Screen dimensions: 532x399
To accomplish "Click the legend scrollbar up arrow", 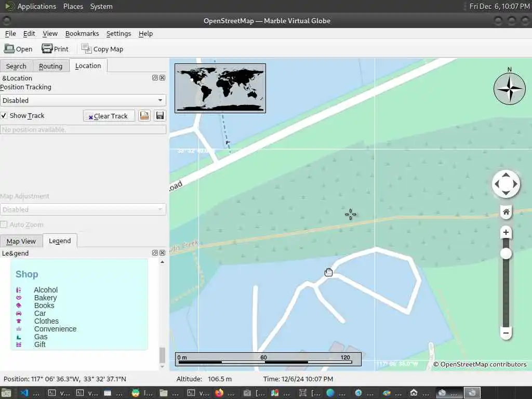I will [x=162, y=262].
